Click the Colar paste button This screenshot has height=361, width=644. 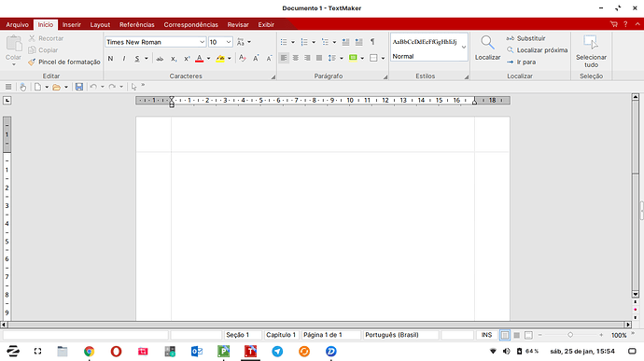point(14,50)
